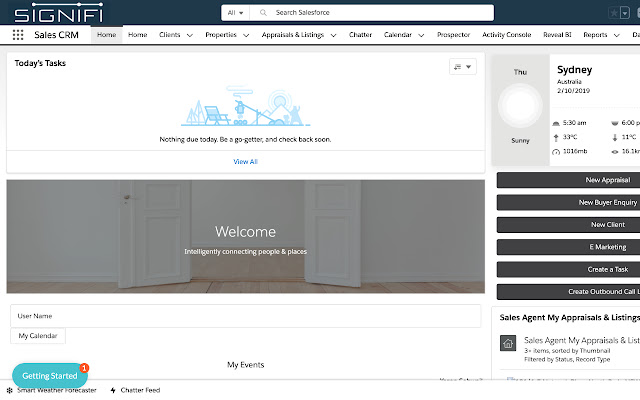Click the New Buyer Enquiry button
Viewport: 640px width, 400px height.
pos(568,202)
